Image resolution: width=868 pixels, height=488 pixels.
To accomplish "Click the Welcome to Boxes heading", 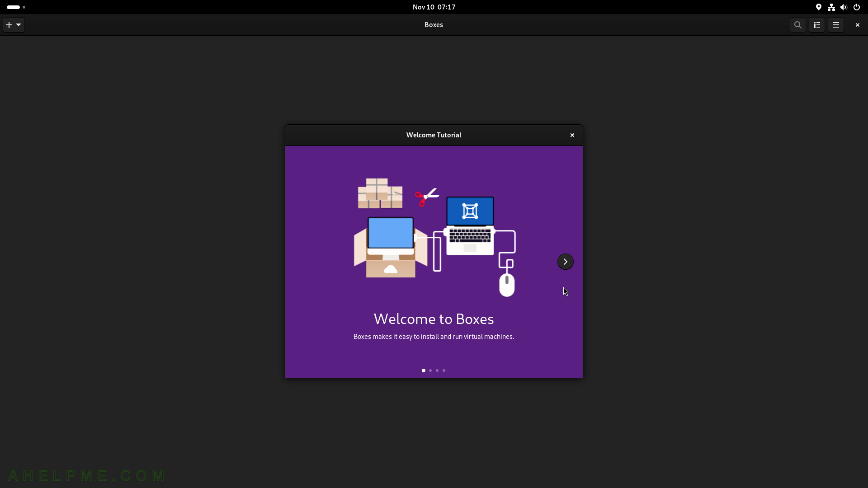I will [434, 319].
